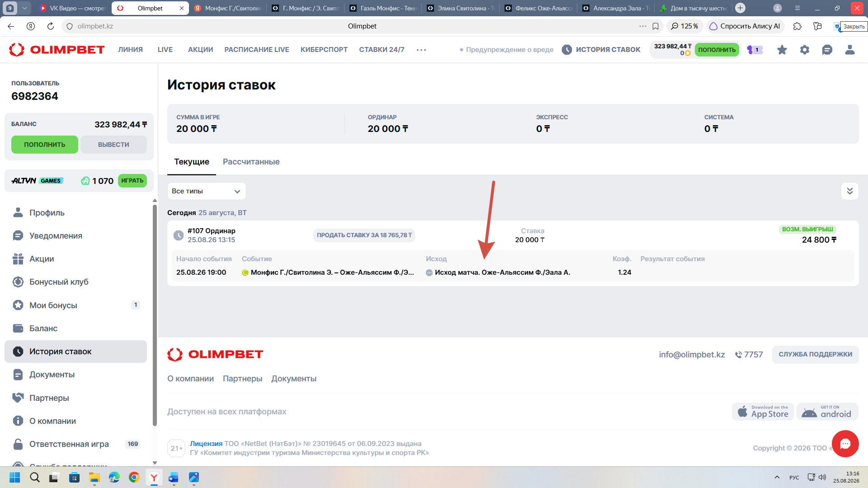Call support number 7757 link

749,355
